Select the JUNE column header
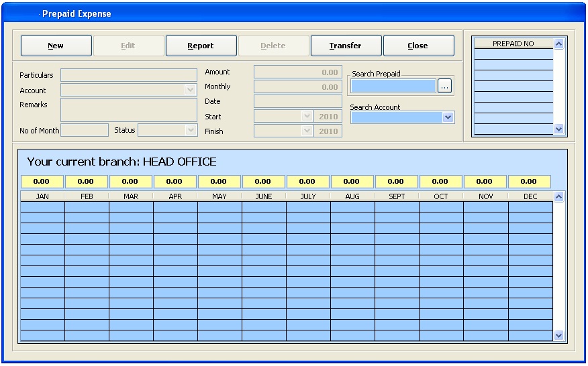The width and height of the screenshot is (588, 366). tap(264, 196)
